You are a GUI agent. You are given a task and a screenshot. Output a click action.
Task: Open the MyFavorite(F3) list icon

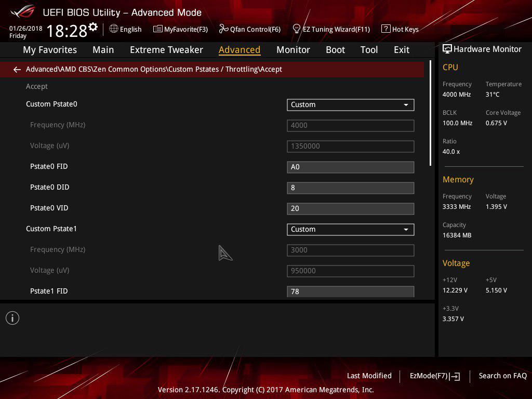coord(158,29)
